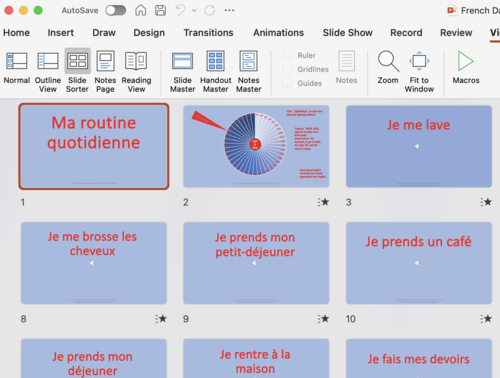The image size is (500, 378).
Task: Open the Slide Show tab
Action: coord(347,33)
